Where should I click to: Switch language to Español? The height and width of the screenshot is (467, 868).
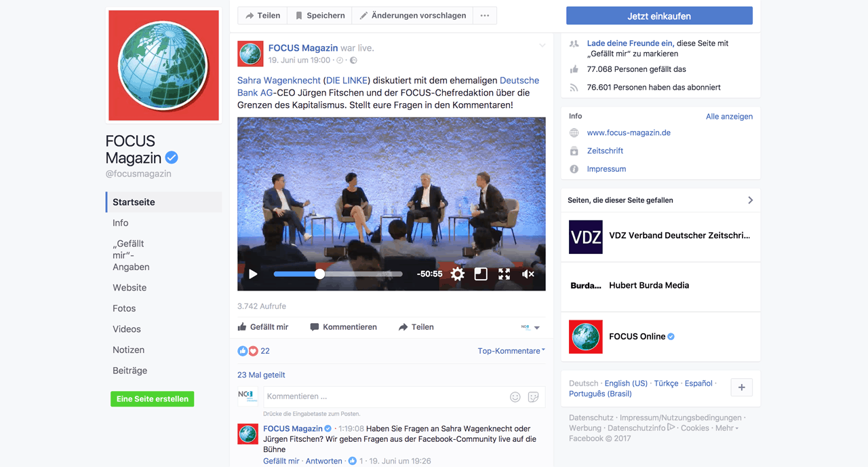click(x=698, y=383)
